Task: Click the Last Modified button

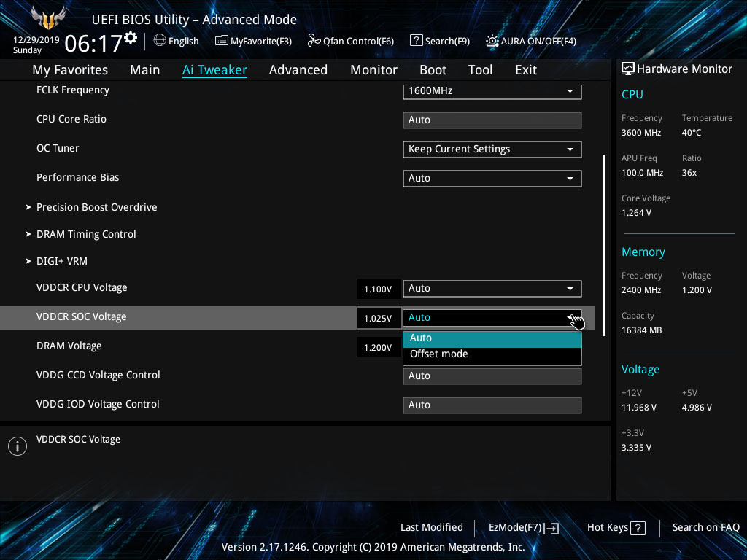Action: tap(432, 528)
